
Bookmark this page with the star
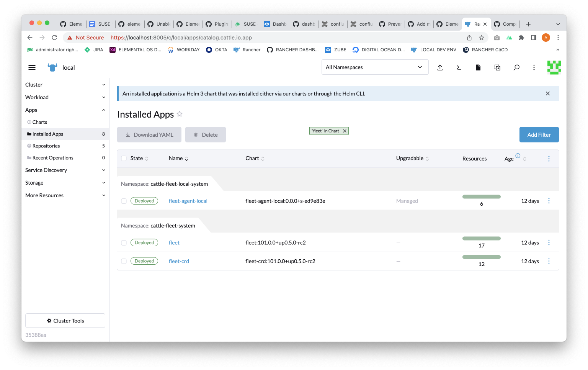pyautogui.click(x=482, y=38)
